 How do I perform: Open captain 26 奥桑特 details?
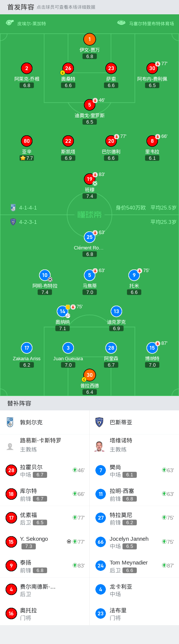pyautogui.click(x=68, y=68)
